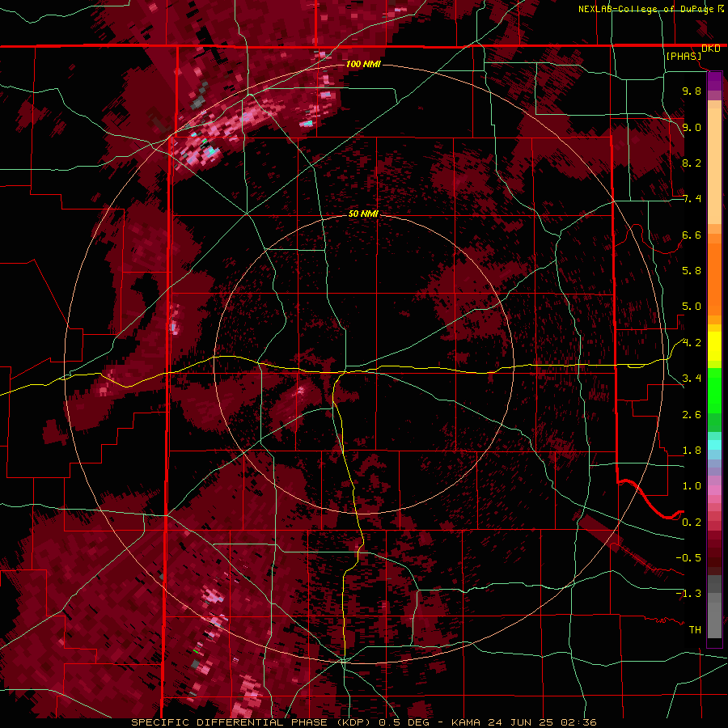Click the 1.0 scale value

692,486
